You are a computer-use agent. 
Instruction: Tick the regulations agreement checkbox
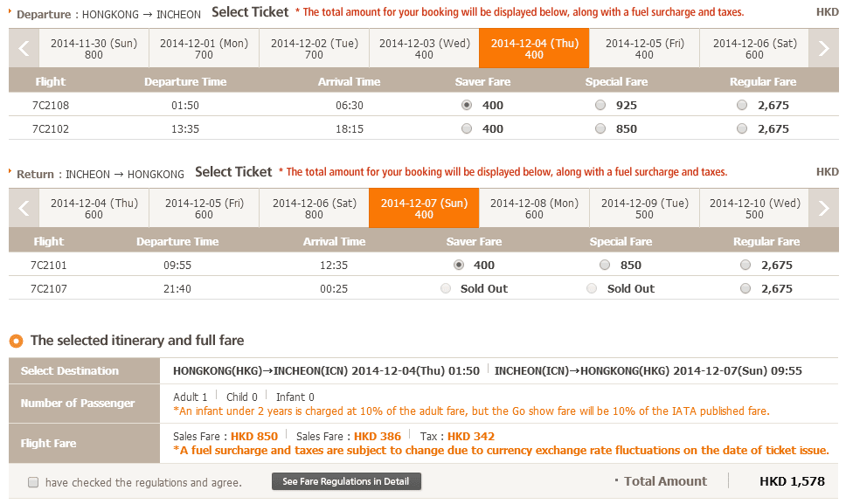point(33,482)
